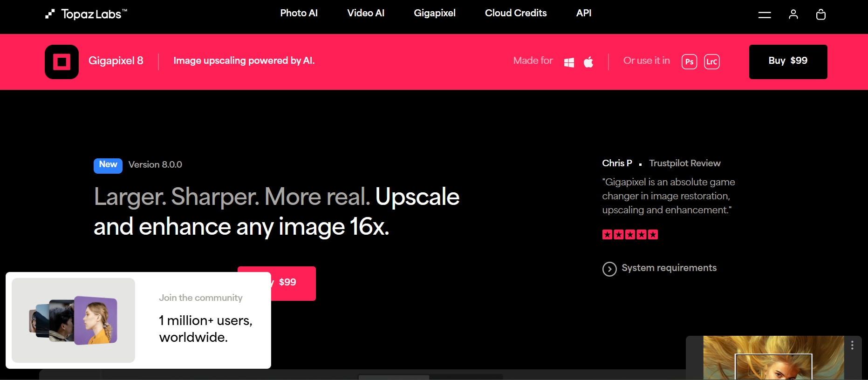
Task: Click the five-star Trustpilot rating
Action: 630,235
